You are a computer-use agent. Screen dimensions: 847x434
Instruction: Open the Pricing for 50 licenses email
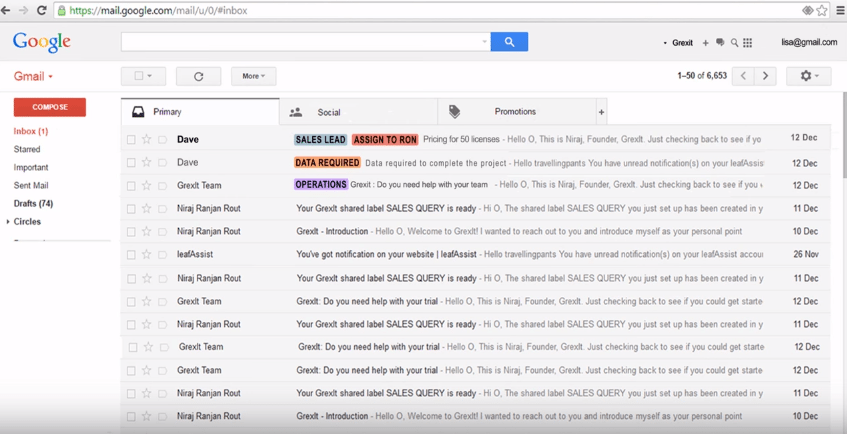coord(461,139)
